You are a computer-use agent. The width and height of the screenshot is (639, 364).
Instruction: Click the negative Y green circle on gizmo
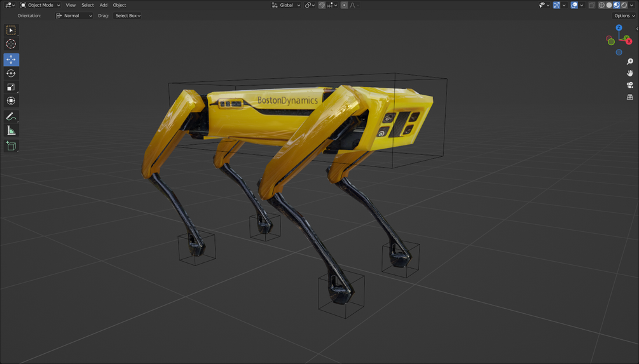[611, 42]
